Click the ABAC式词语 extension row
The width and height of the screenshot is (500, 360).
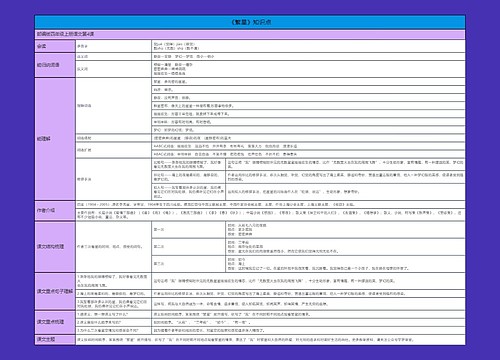coord(308,154)
